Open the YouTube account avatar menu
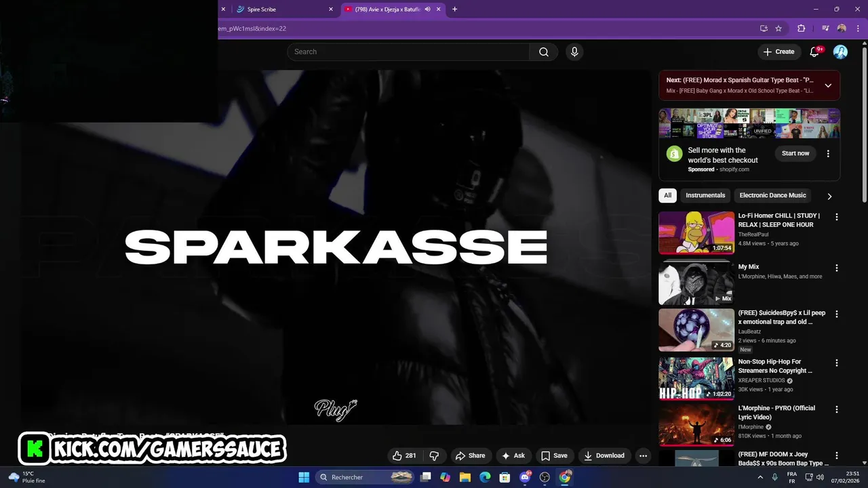The height and width of the screenshot is (488, 868). (x=840, y=52)
